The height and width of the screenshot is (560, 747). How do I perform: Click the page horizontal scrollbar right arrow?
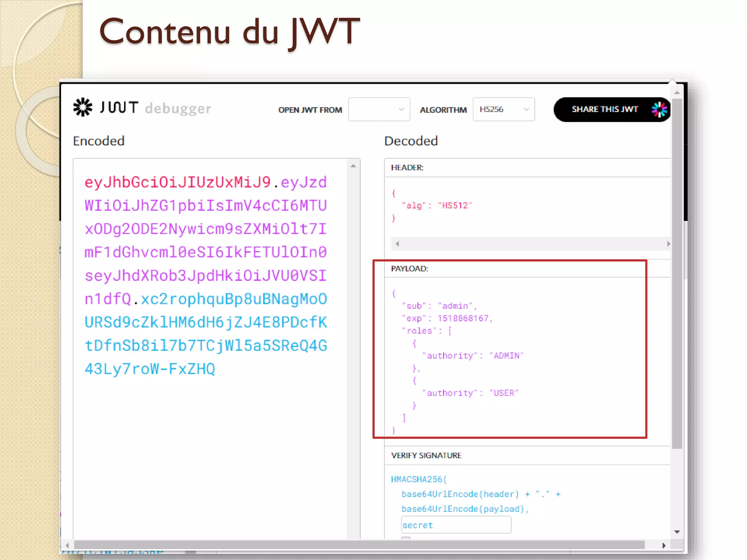[664, 545]
